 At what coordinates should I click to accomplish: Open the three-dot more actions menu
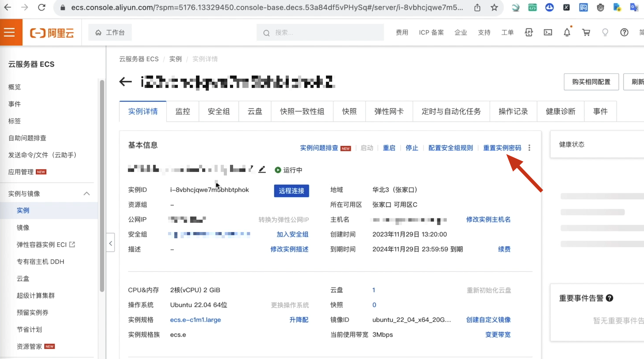pos(529,148)
